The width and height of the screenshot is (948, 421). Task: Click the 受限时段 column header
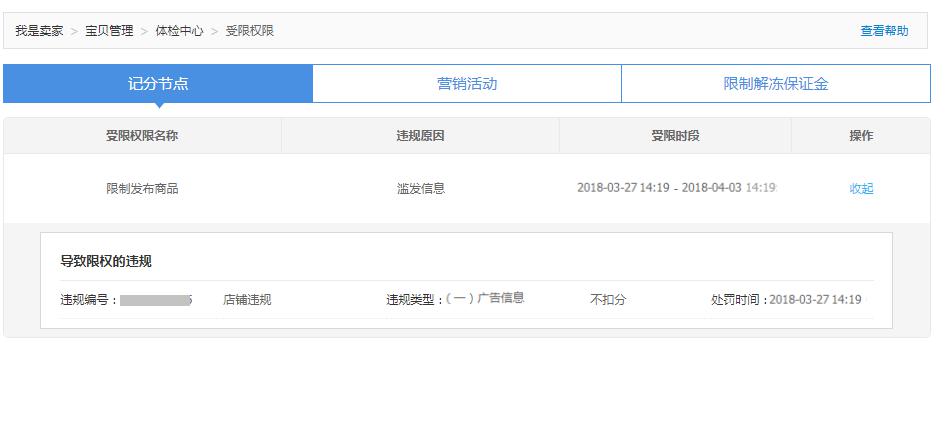click(x=675, y=136)
